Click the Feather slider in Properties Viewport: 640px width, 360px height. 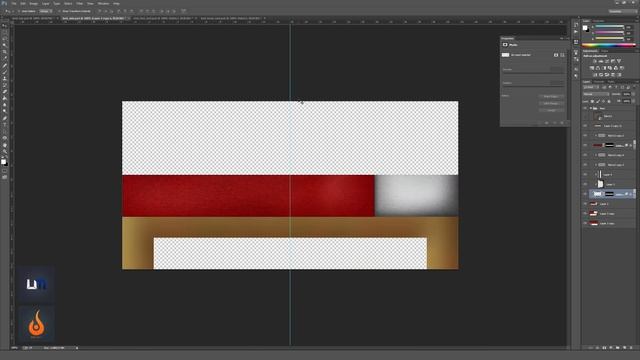click(x=533, y=87)
